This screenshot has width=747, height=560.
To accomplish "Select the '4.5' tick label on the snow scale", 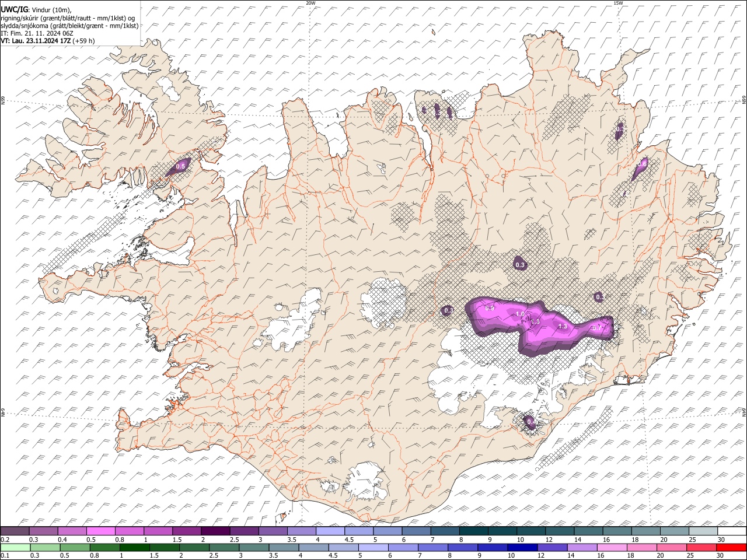I will (348, 540).
